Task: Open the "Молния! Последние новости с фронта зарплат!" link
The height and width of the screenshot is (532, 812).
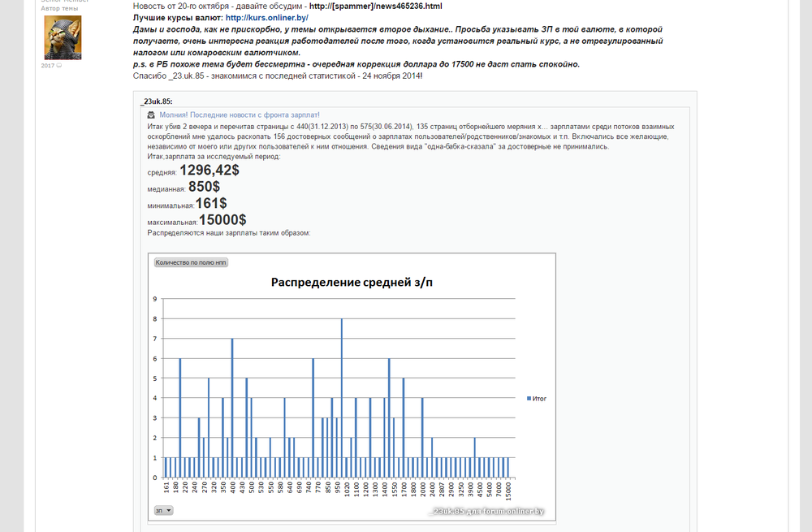Action: coord(240,115)
